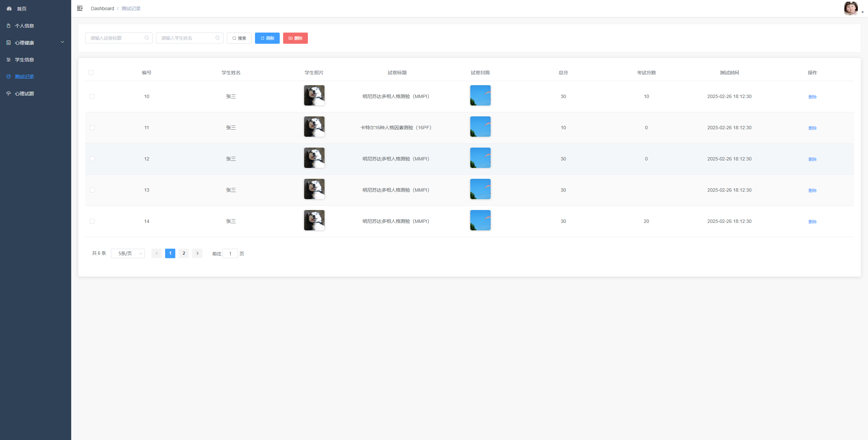Open 学生信息 menu item
Viewport: 868px width, 440px height.
tap(36, 59)
